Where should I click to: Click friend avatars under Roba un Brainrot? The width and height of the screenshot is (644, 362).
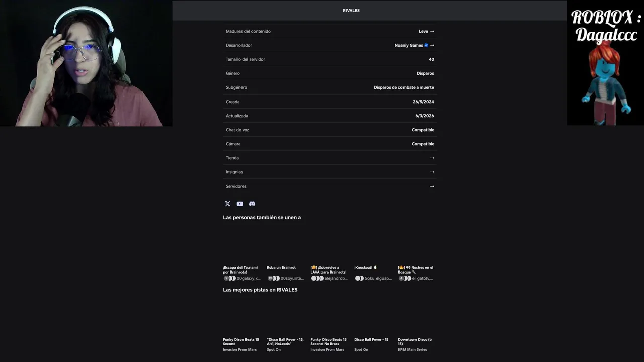point(273,278)
